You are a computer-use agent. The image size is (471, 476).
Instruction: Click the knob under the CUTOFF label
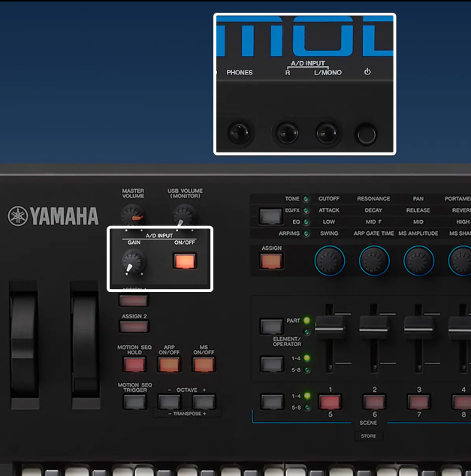[x=330, y=261]
